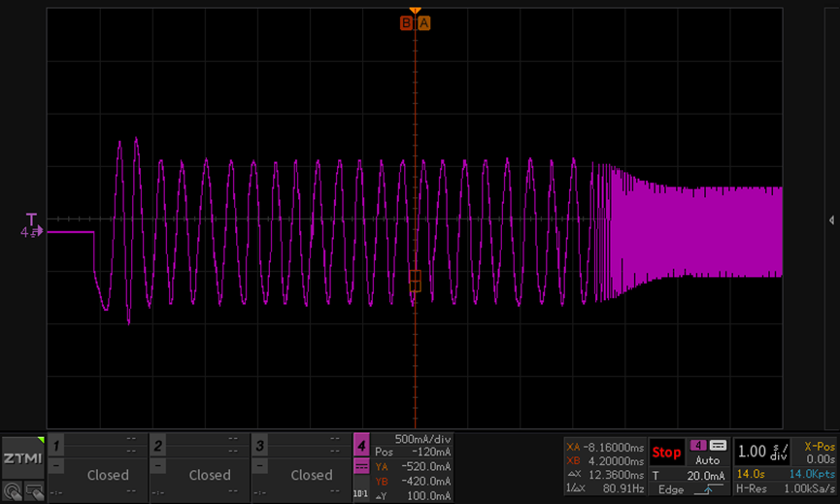Image resolution: width=840 pixels, height=504 pixels.
Task: Open the ZTMI main menu logo
Action: pyautogui.click(x=22, y=458)
